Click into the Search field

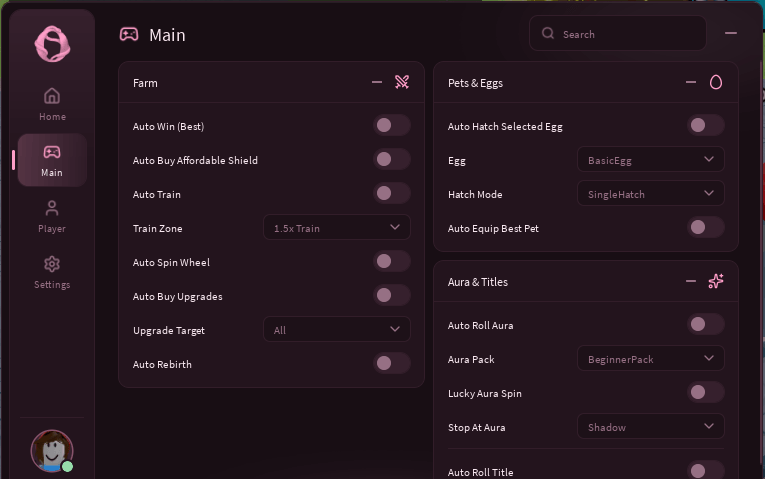[x=618, y=34]
